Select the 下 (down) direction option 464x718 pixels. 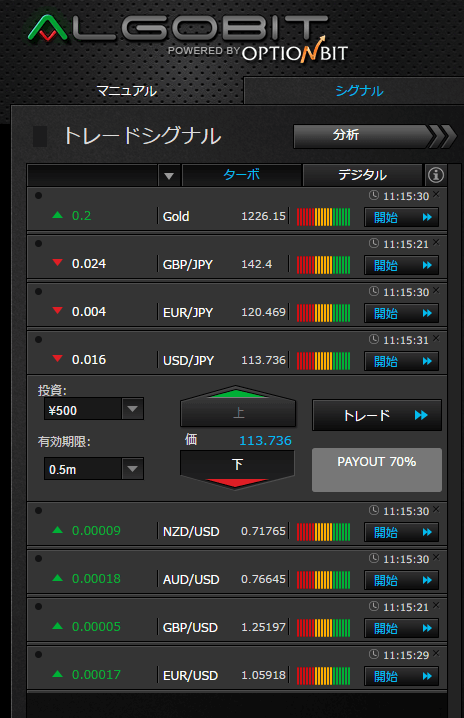click(237, 470)
